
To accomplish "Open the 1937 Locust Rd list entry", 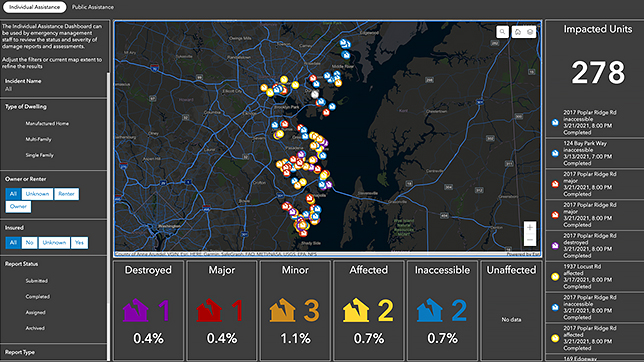I will coord(594,277).
